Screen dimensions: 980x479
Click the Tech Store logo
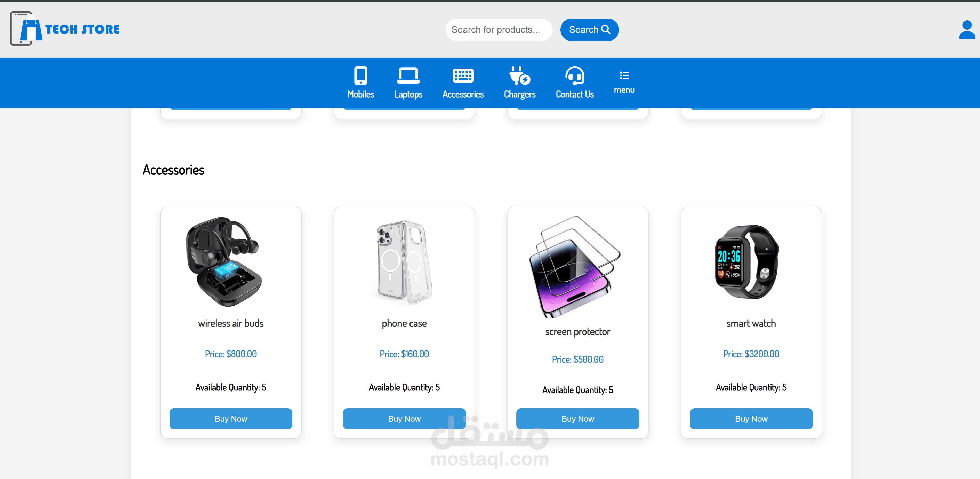65,29
